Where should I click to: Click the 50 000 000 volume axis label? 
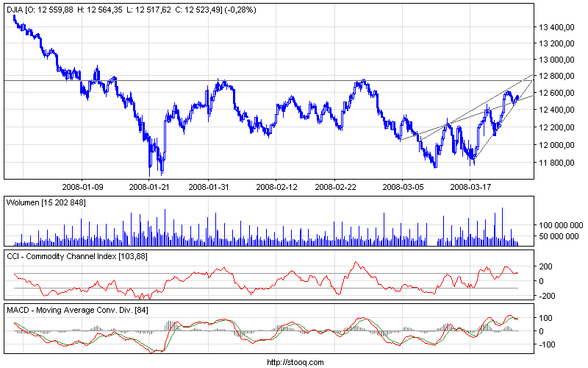(x=559, y=236)
